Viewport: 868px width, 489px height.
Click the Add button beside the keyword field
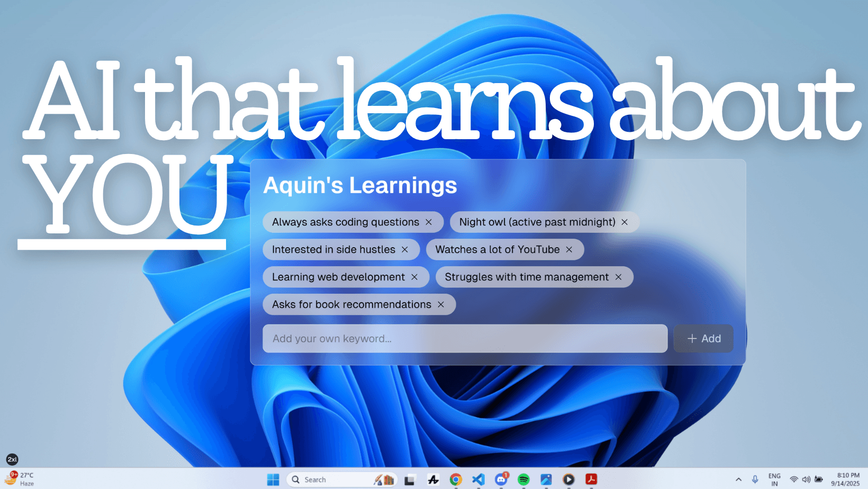(703, 339)
